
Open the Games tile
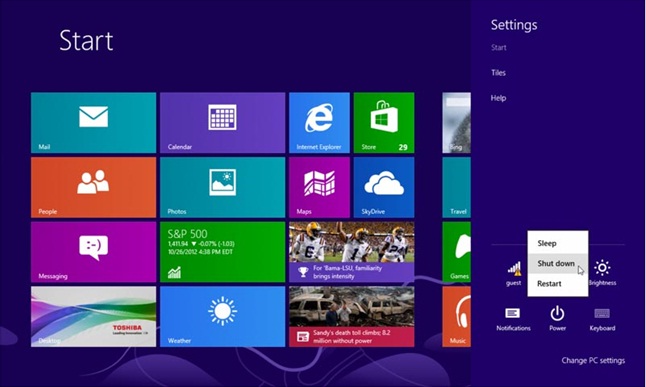point(456,252)
